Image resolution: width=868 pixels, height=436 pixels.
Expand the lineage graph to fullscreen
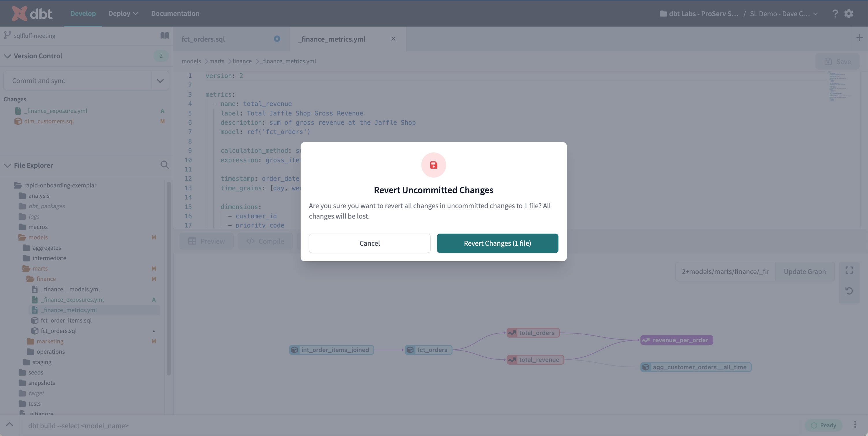click(849, 270)
